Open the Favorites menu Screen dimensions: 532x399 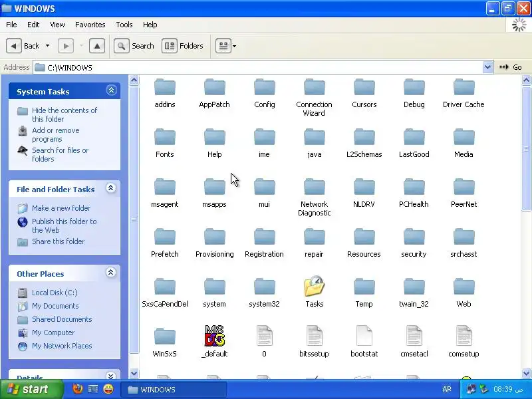pos(90,25)
